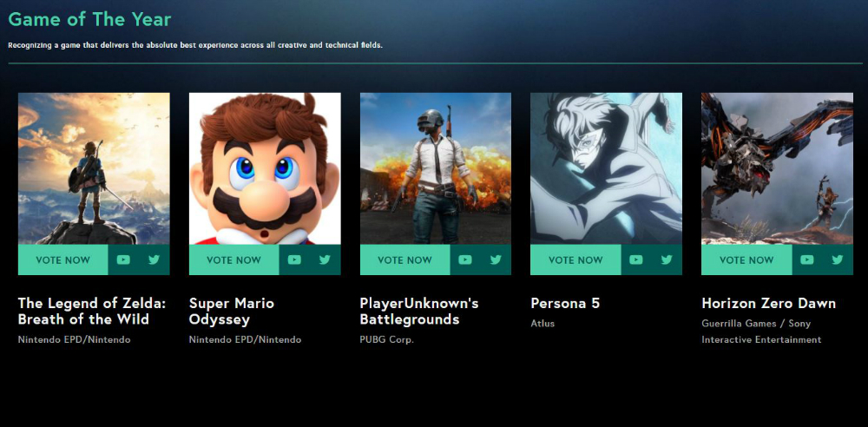Share PlayerUnknown's Battlegrounds on Twitter

pyautogui.click(x=496, y=259)
